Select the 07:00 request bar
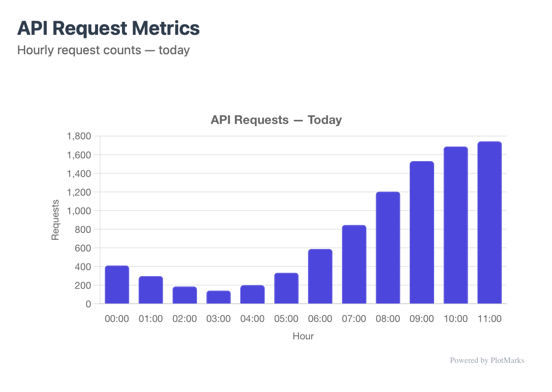The image size is (552, 392). (354, 264)
